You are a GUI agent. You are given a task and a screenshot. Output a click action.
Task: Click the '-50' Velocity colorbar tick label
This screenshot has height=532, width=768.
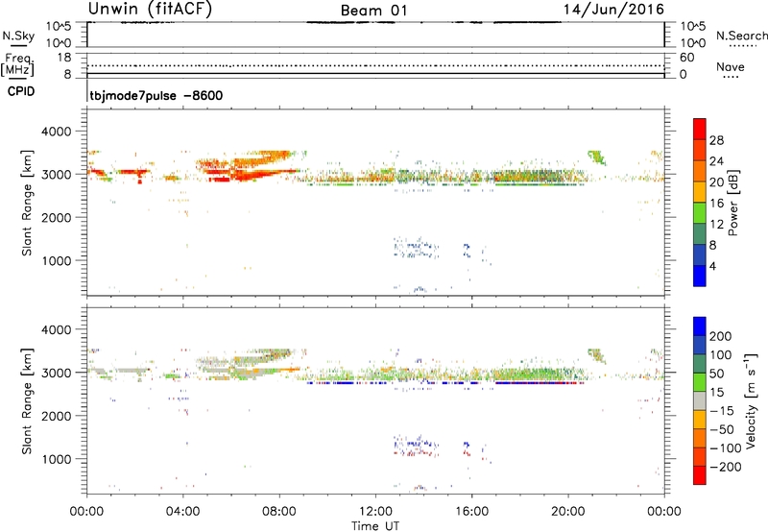pos(722,429)
